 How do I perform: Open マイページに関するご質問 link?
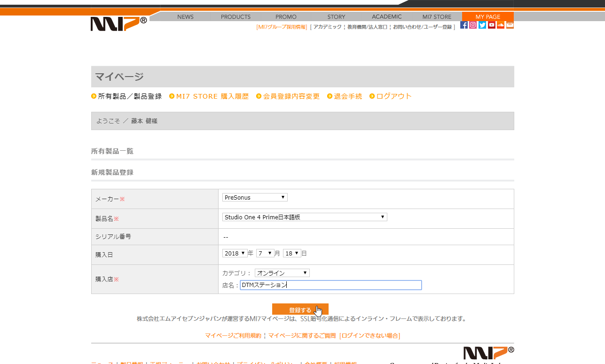coord(302,335)
